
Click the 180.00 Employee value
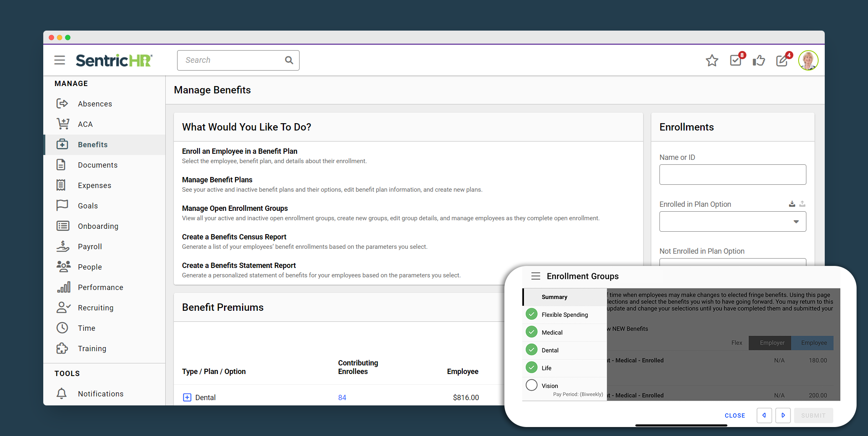[818, 361]
